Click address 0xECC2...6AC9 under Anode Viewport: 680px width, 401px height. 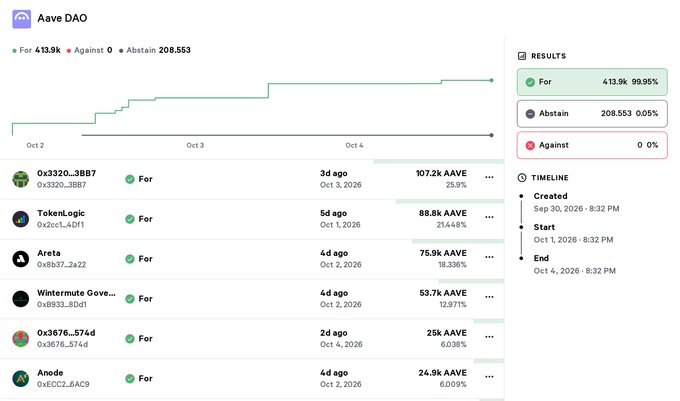point(63,385)
